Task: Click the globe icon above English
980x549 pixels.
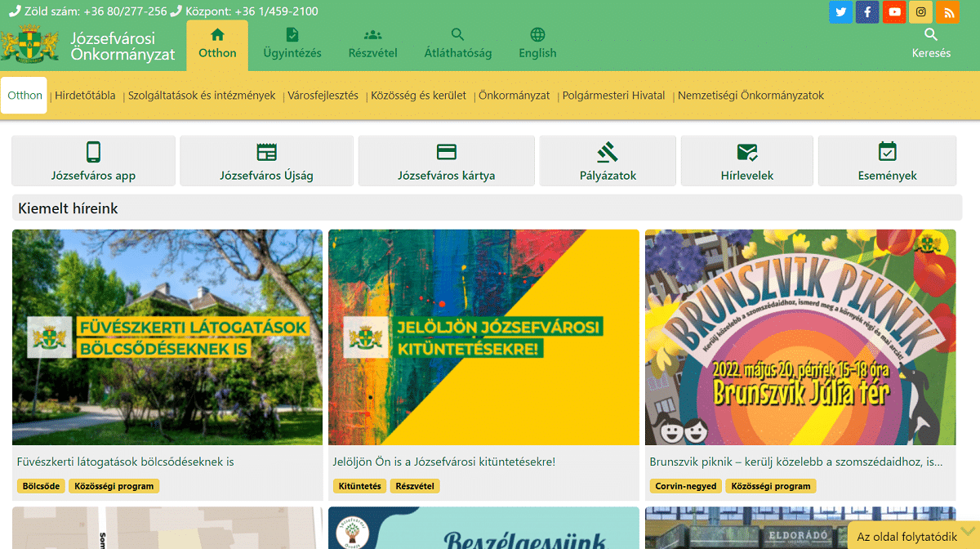Action: (537, 34)
